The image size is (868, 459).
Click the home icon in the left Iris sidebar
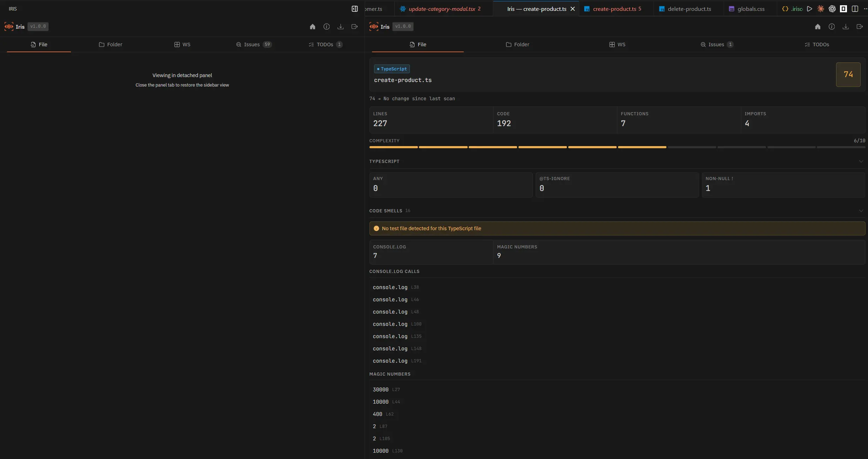312,27
